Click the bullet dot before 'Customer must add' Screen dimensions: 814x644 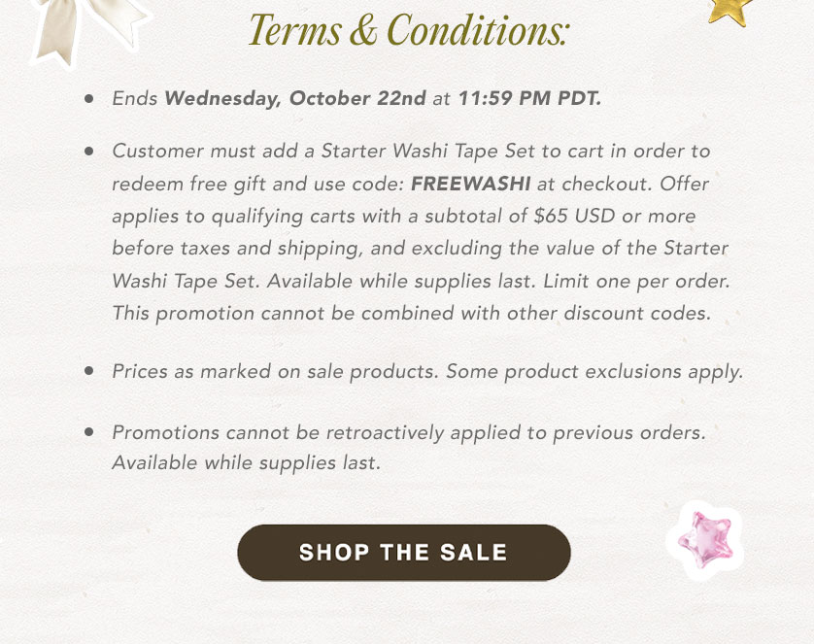89,152
